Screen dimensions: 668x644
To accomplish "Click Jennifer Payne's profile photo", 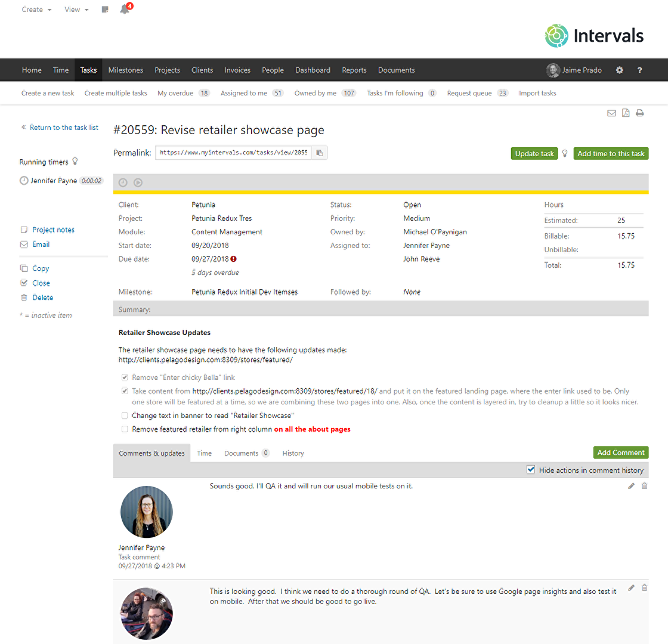I will point(147,512).
